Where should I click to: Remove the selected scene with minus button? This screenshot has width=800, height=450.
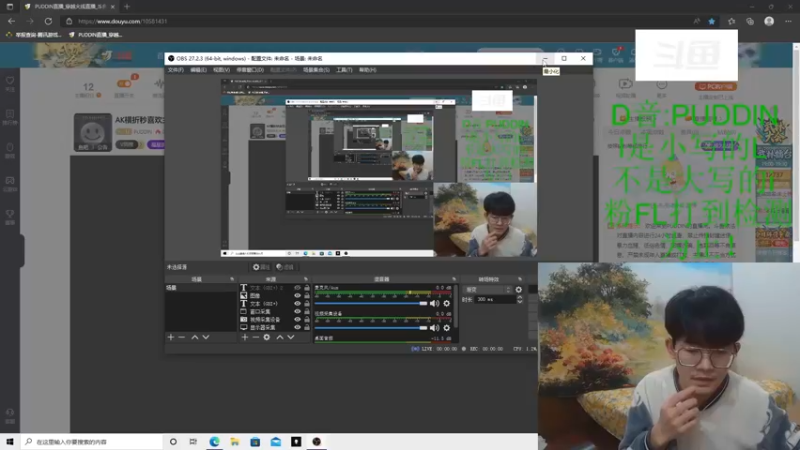(x=182, y=337)
